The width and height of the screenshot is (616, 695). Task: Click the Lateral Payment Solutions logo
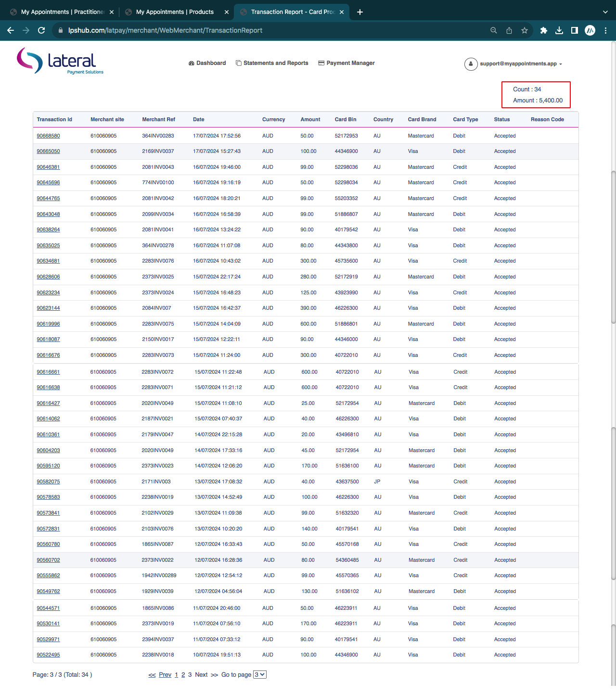60,61
